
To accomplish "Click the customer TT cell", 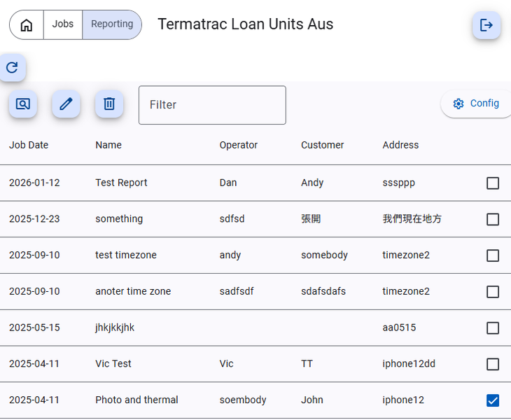I will tap(307, 363).
